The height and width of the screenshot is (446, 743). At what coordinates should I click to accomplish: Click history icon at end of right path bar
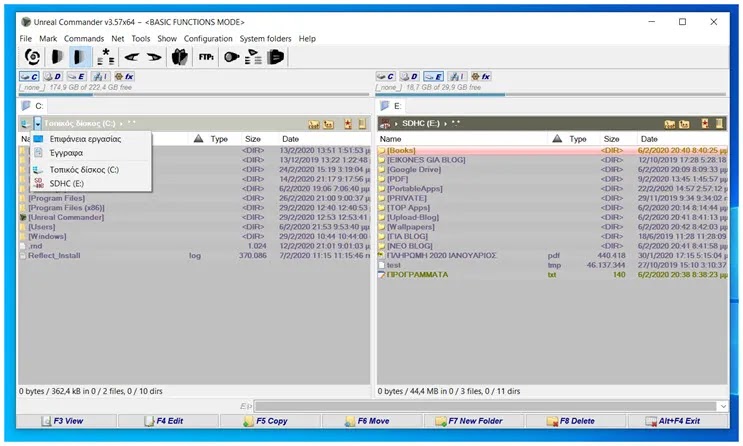tap(719, 124)
